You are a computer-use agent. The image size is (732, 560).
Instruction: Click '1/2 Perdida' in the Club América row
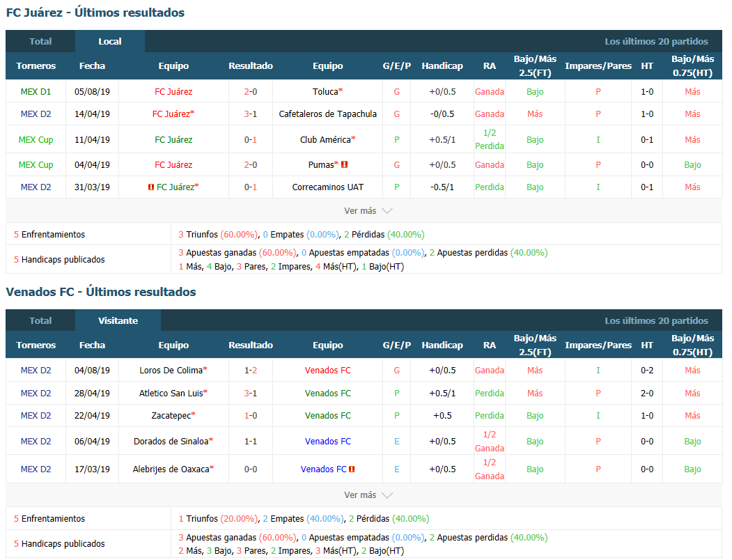(x=489, y=139)
